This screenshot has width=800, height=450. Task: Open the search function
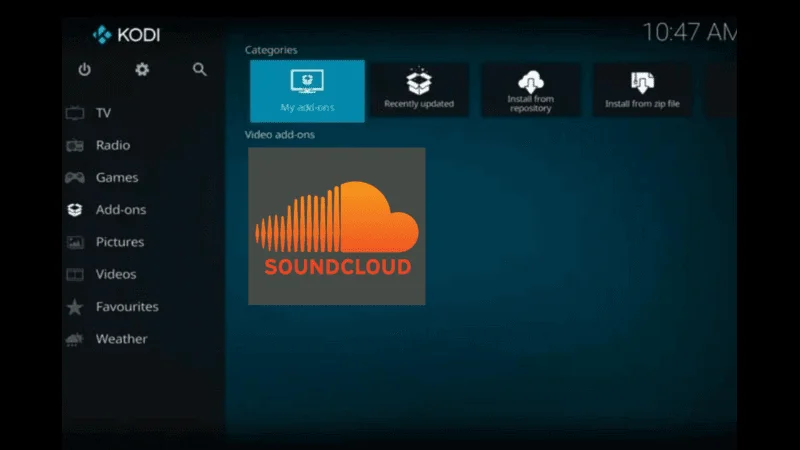199,69
